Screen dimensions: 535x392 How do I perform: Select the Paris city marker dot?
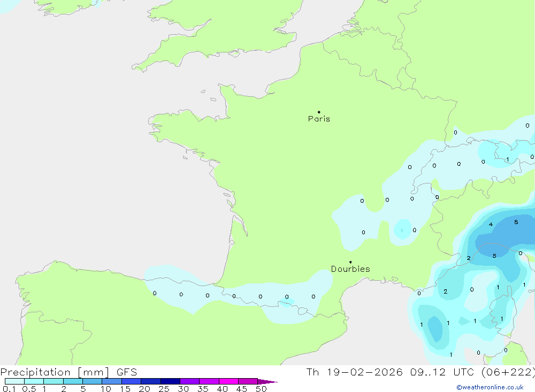(319, 112)
